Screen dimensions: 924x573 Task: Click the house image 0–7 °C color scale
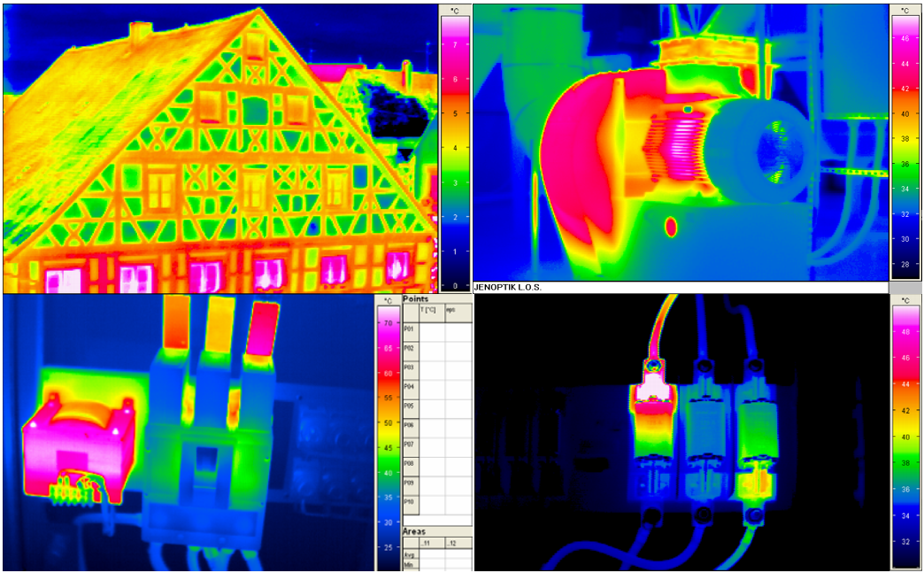point(455,149)
